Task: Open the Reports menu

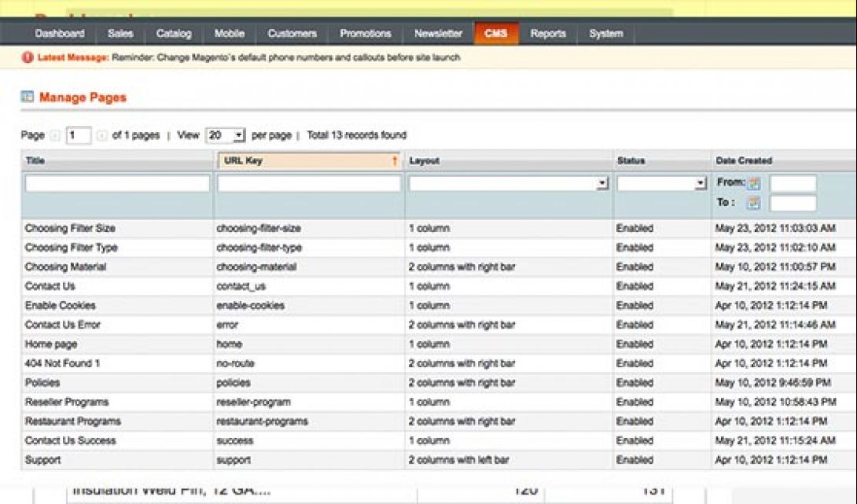Action: pos(548,33)
